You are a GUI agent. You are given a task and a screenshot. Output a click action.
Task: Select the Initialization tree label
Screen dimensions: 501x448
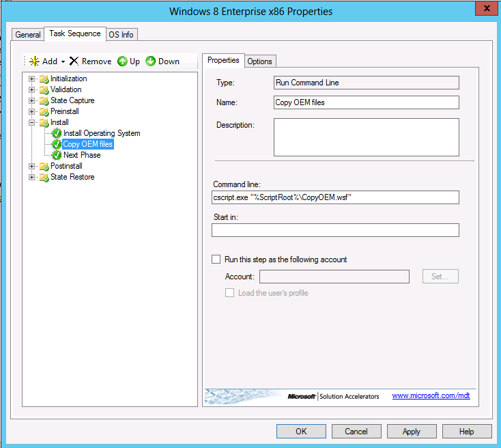[x=69, y=79]
